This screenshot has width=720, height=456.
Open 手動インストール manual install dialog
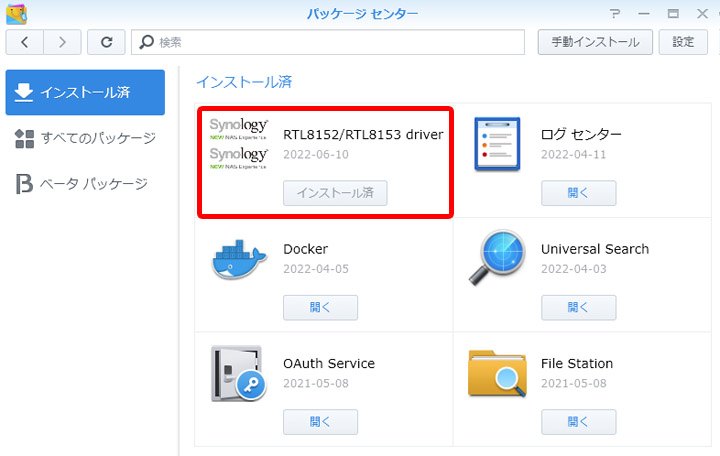pos(595,42)
